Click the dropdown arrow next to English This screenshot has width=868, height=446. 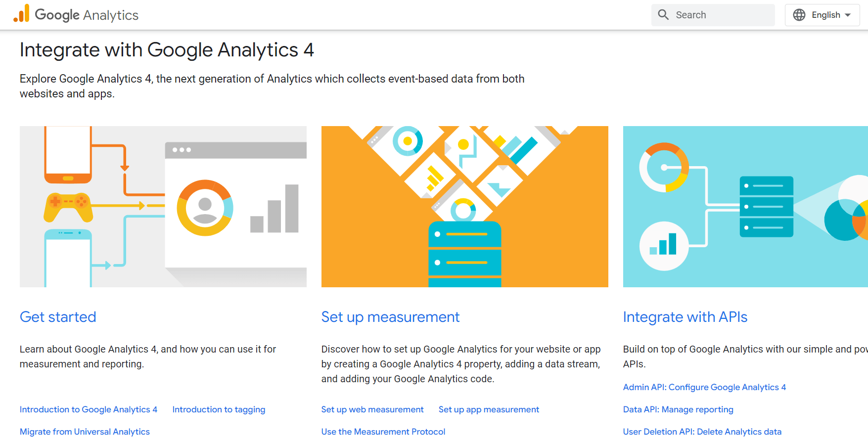tap(847, 15)
